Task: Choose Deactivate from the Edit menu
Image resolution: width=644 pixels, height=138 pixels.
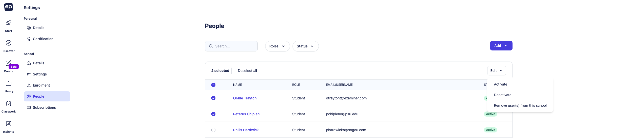Action: [x=502, y=95]
